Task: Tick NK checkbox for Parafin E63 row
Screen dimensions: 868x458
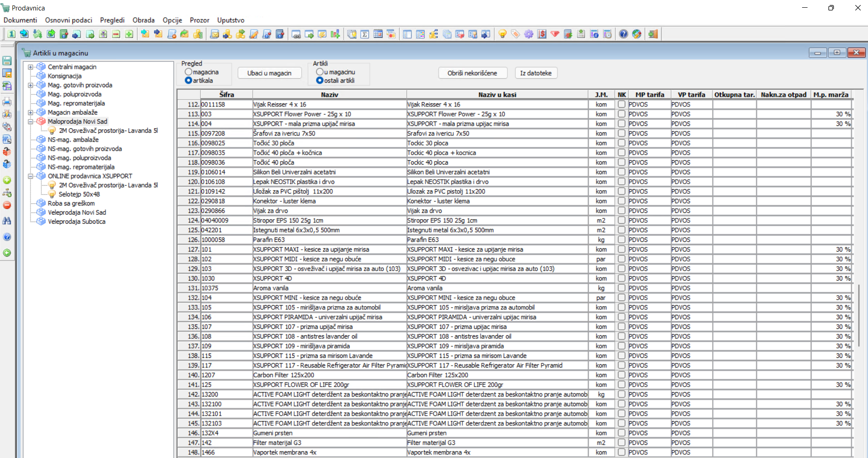Action: pos(622,239)
